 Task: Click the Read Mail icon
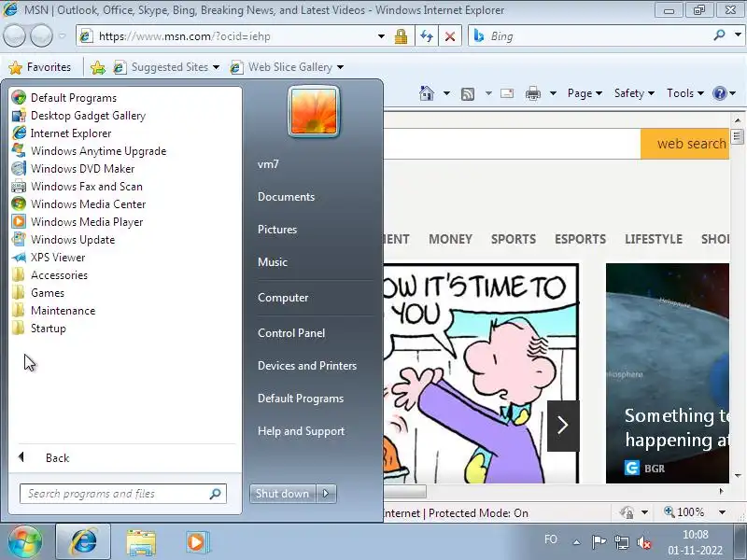coord(507,92)
